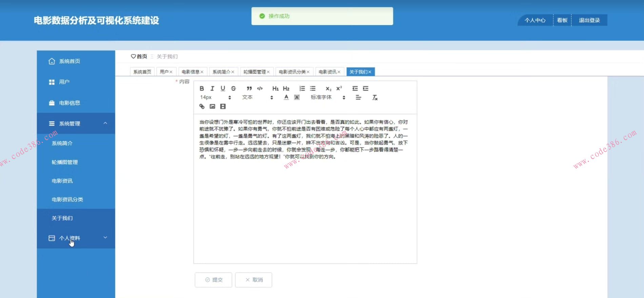This screenshot has width=644, height=298.
Task: Submit the form with the 提交 button
Action: click(x=213, y=280)
